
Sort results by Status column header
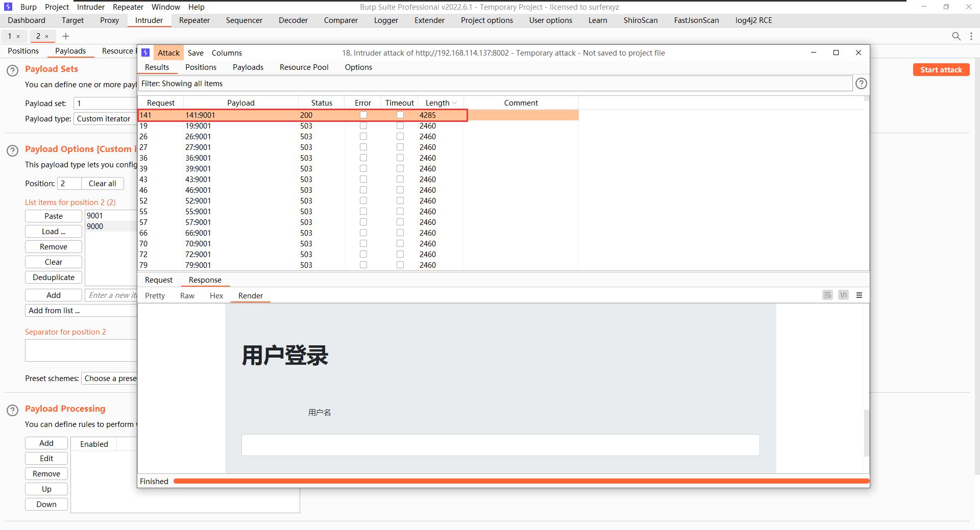click(x=322, y=103)
